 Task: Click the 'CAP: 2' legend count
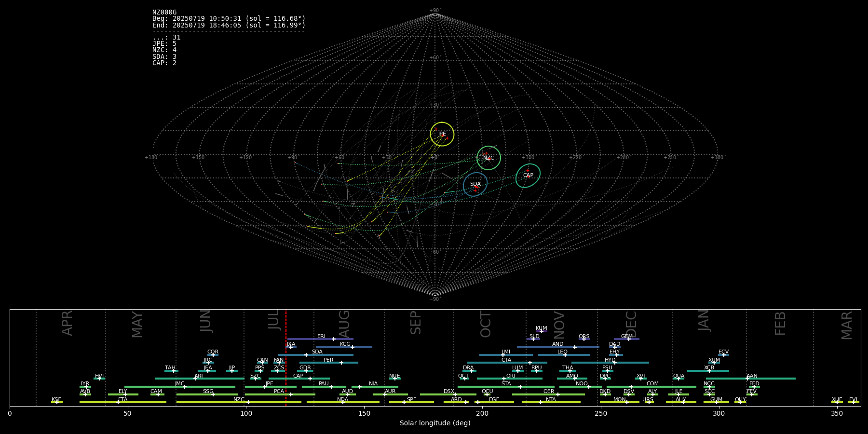coord(164,63)
